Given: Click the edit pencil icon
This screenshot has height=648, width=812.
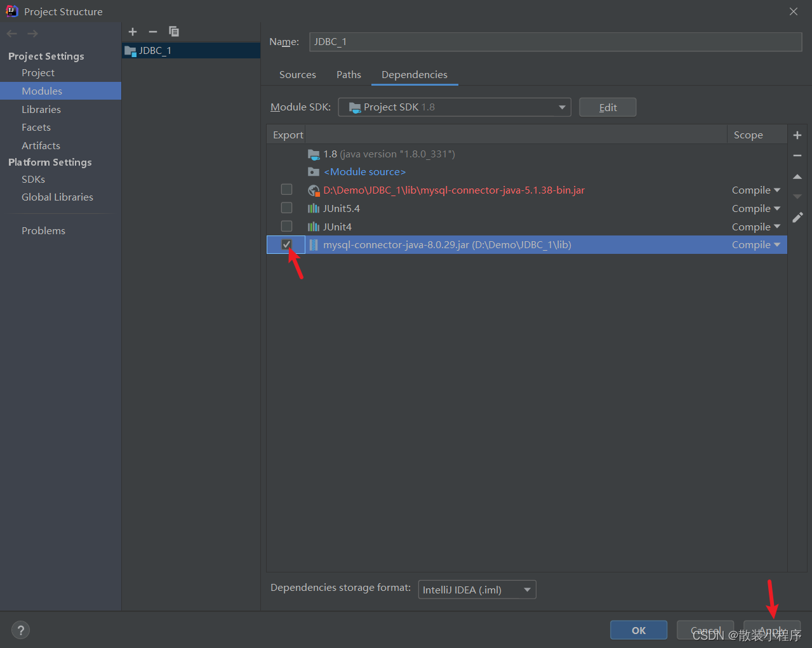Looking at the screenshot, I should pyautogui.click(x=797, y=217).
